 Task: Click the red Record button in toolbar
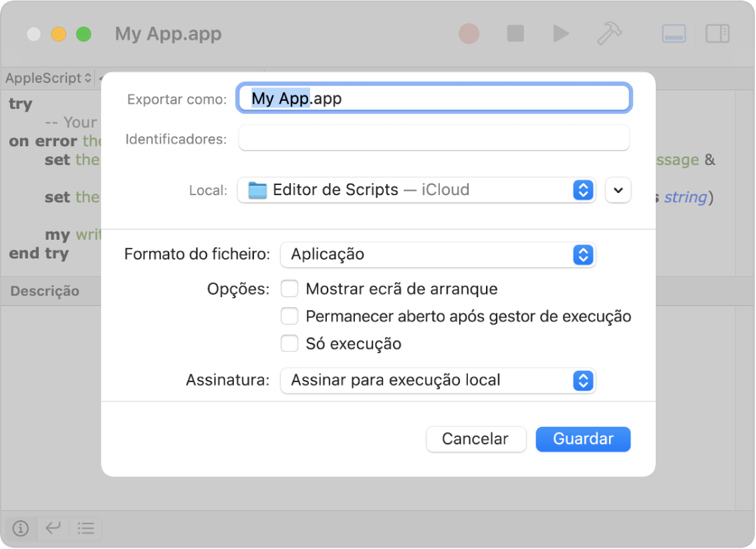pos(469,34)
